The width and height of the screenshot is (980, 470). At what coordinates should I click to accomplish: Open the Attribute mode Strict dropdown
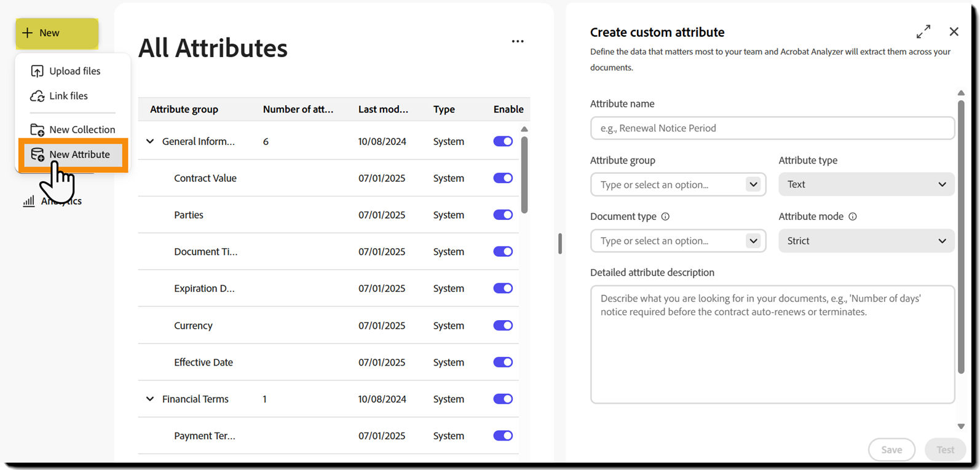(866, 241)
